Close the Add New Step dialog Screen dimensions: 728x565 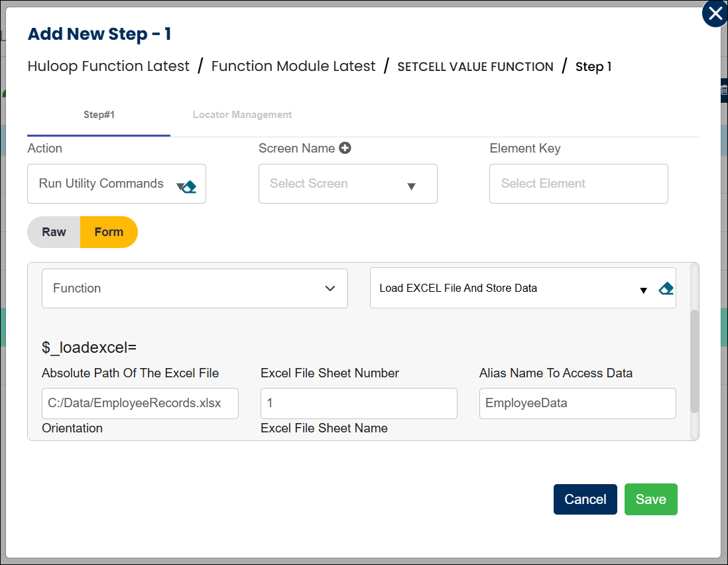[x=715, y=14]
